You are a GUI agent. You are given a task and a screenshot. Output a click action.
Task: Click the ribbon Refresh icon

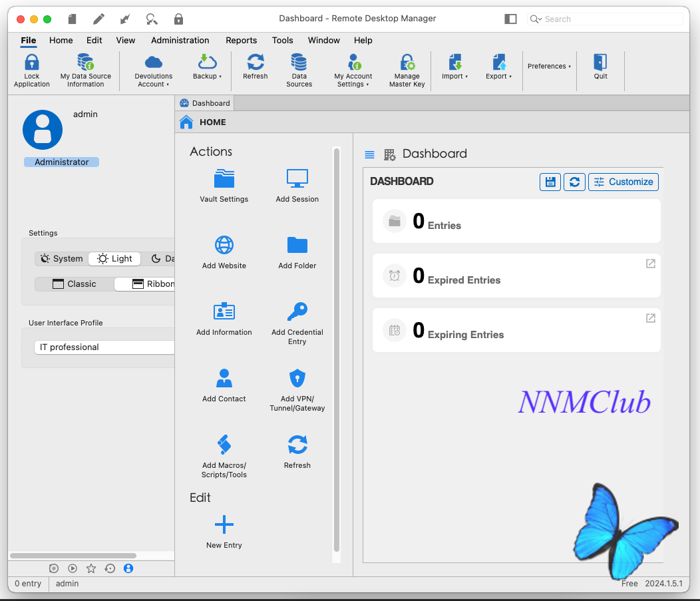tap(256, 62)
